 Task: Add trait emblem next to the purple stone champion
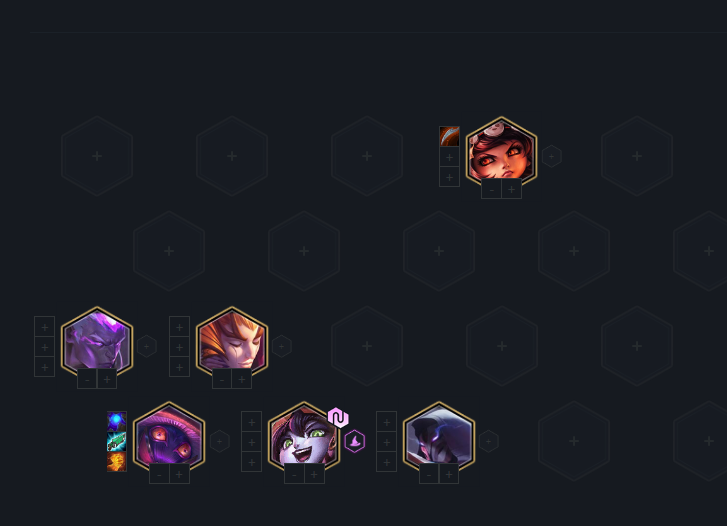point(147,346)
